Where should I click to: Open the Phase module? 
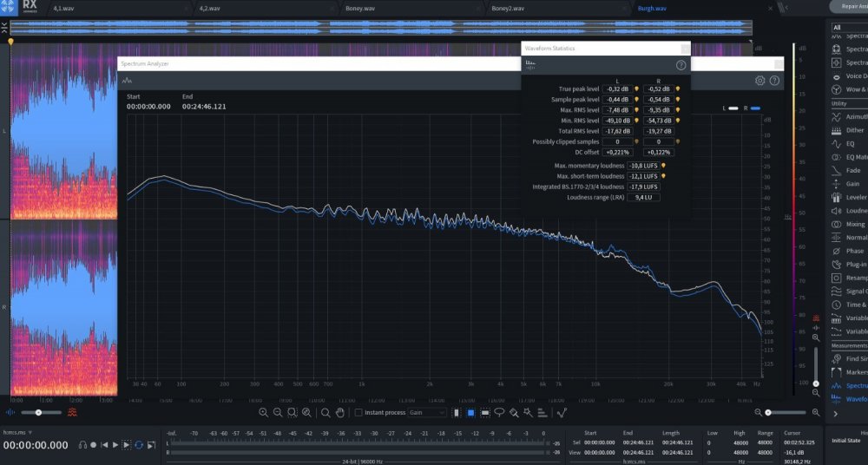tap(849, 251)
